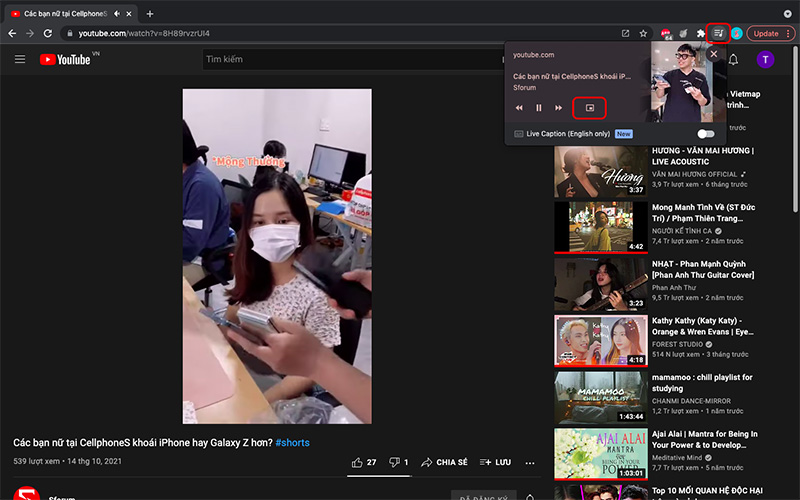The image size is (800, 500).
Task: Open Kathy Kathy (Katy Katy) video title
Action: click(702, 326)
